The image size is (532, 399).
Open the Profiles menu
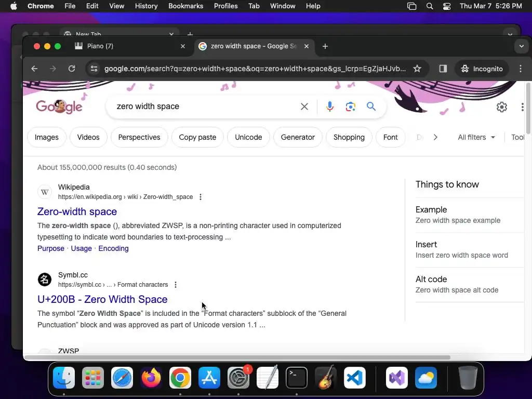[x=225, y=6]
